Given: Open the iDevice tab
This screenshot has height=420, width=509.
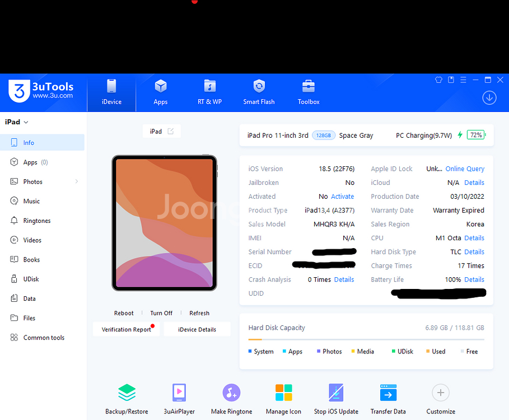Looking at the screenshot, I should (x=111, y=93).
